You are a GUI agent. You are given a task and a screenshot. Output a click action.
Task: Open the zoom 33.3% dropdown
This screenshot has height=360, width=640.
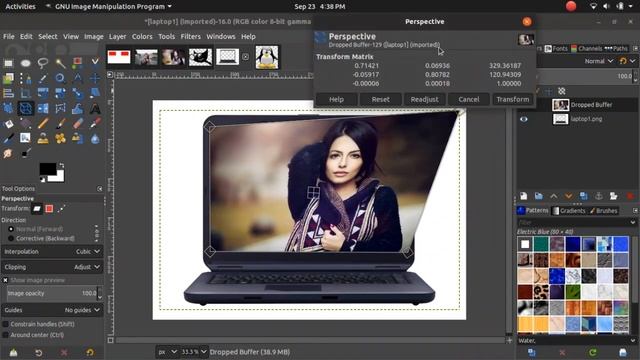click(194, 352)
